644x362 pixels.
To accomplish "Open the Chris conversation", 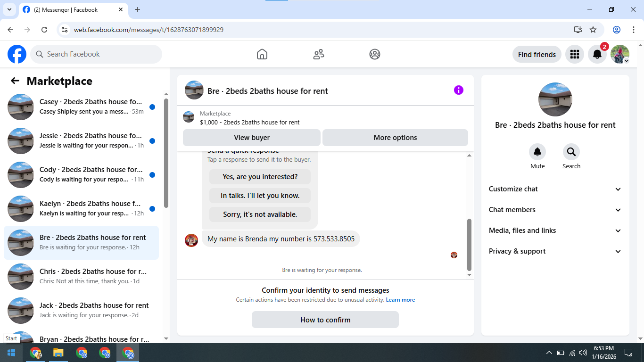I will (81, 277).
